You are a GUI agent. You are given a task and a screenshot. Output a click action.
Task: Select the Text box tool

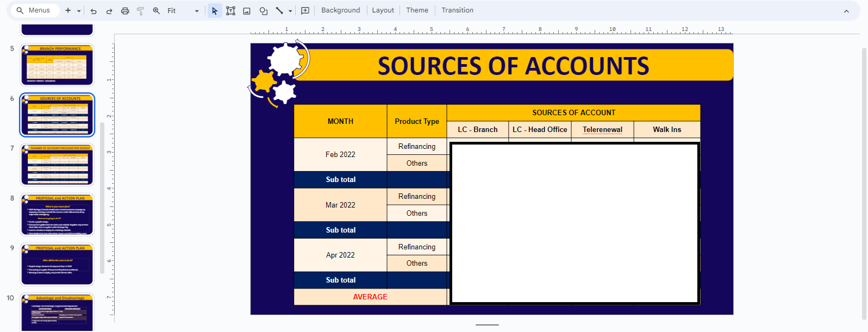pyautogui.click(x=231, y=11)
